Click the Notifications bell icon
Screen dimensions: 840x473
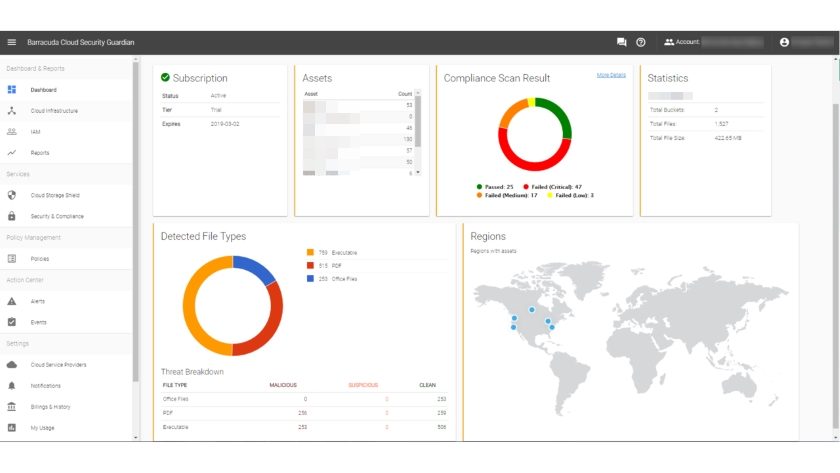coord(12,386)
